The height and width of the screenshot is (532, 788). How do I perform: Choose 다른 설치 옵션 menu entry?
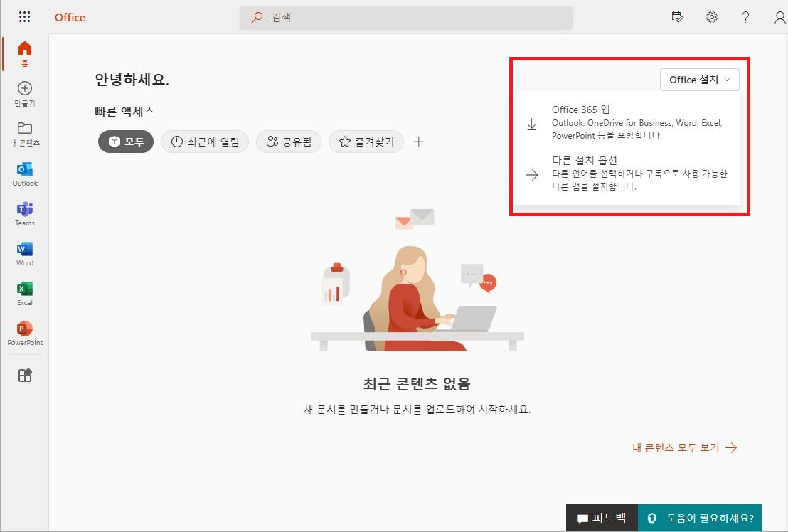pyautogui.click(x=626, y=174)
